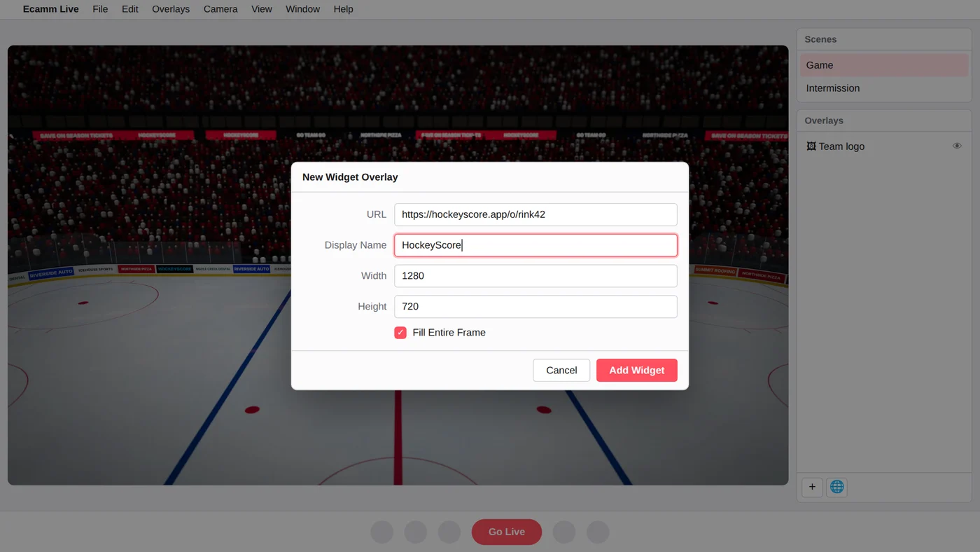Click the Overlays panel header in sidebar
This screenshot has height=552, width=980.
coord(884,120)
